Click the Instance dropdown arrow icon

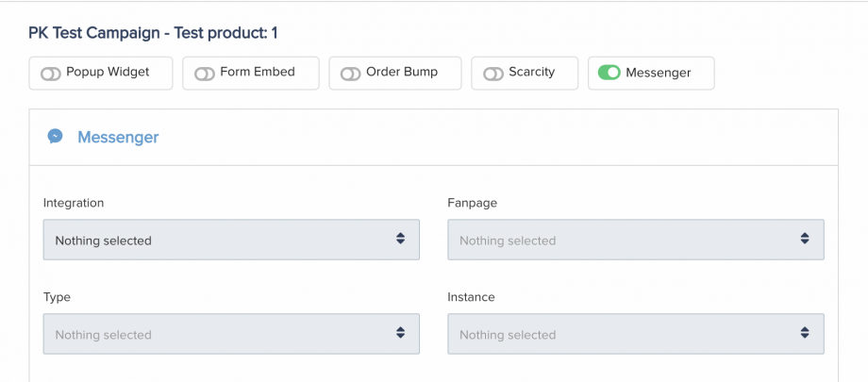pos(805,334)
